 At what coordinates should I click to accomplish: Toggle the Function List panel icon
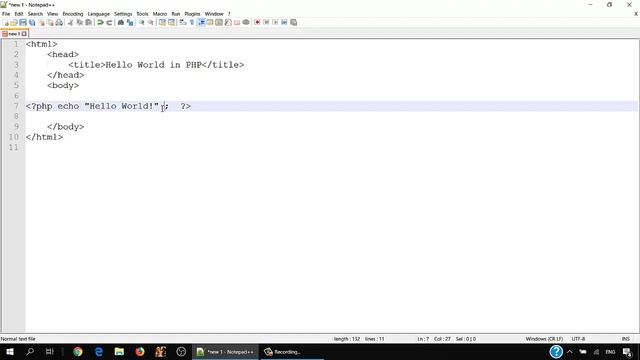(228, 22)
